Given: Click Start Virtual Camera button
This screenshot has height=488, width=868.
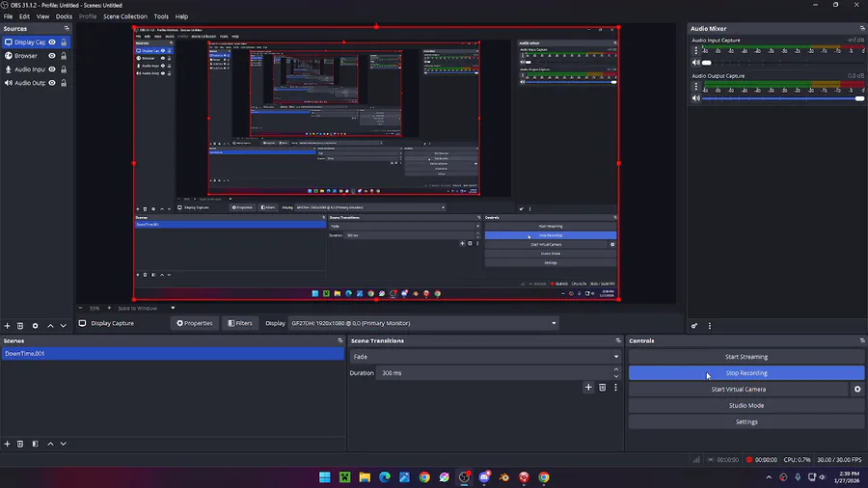Looking at the screenshot, I should [739, 389].
